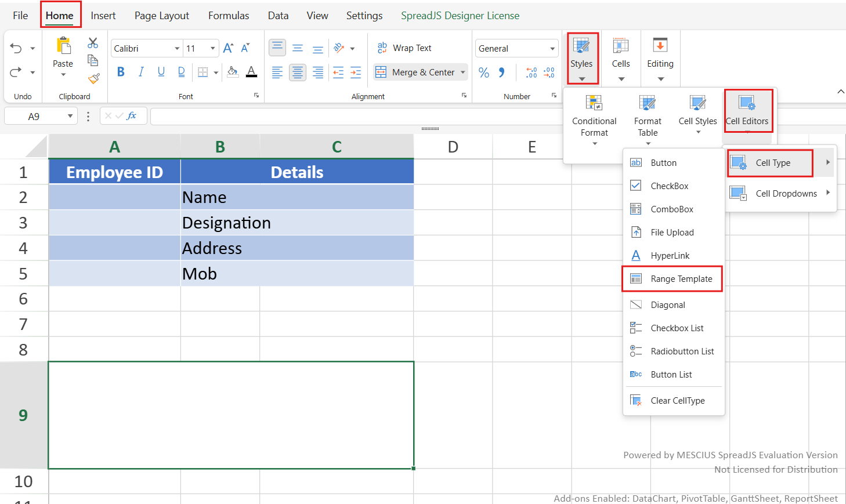Pick the font color A
This screenshot has height=504, width=846.
point(251,72)
